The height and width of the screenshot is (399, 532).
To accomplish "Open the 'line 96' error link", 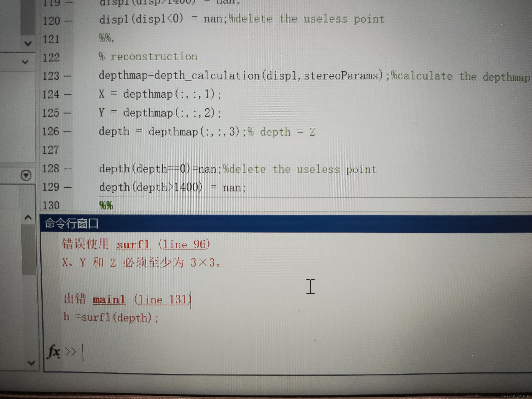I will tap(184, 244).
